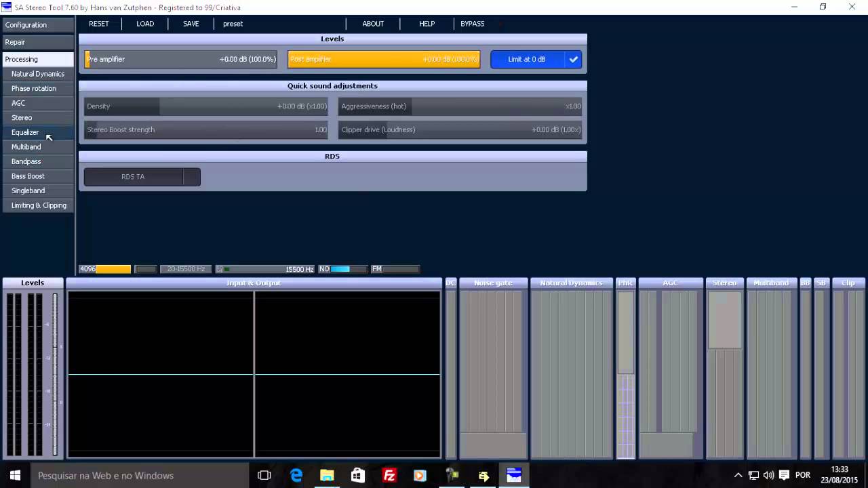Adjust the Clipper drive (Loudness) slider

pos(460,129)
